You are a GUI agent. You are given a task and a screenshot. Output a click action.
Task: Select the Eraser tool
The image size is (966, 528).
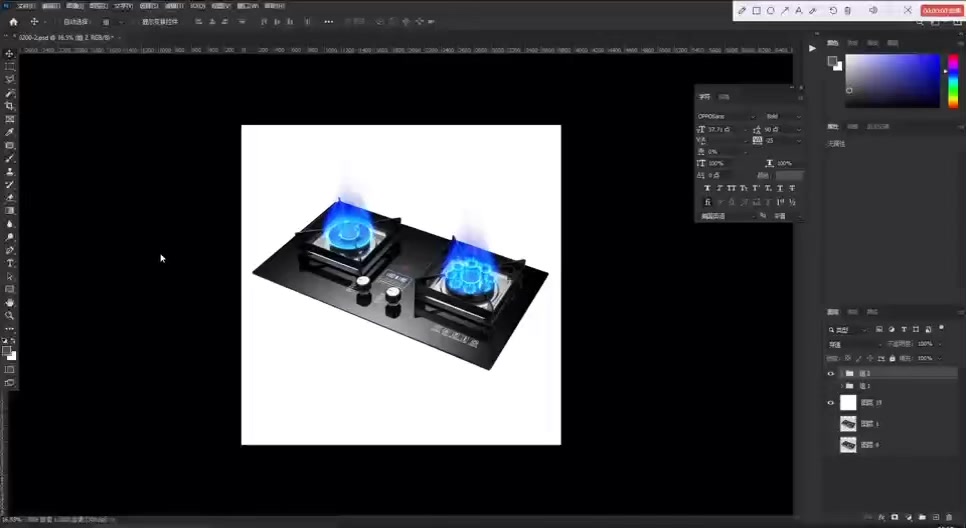click(9, 198)
